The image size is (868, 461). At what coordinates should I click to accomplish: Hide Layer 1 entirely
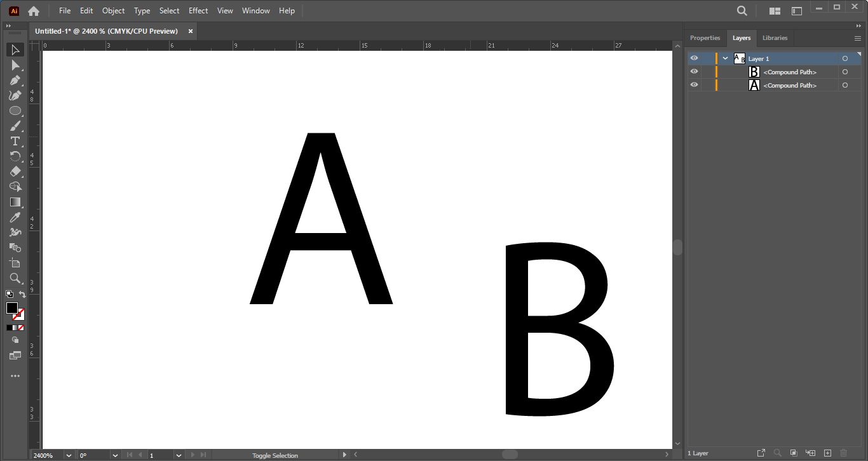[x=694, y=58]
